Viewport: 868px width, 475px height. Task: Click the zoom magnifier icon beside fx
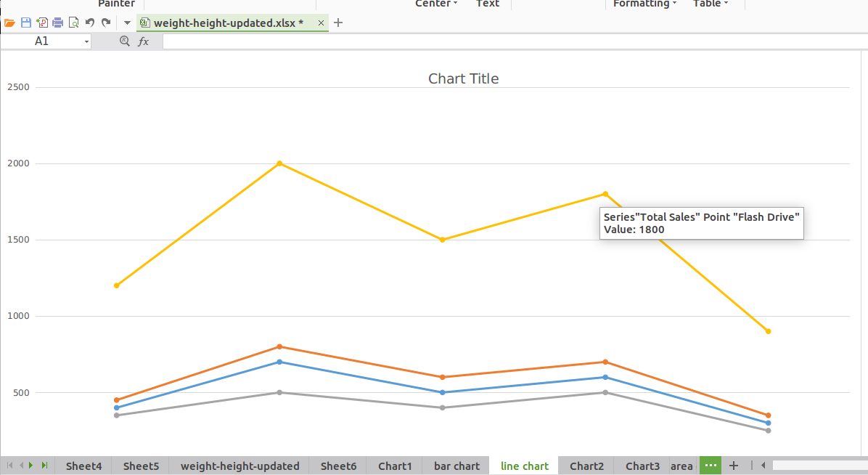click(125, 41)
